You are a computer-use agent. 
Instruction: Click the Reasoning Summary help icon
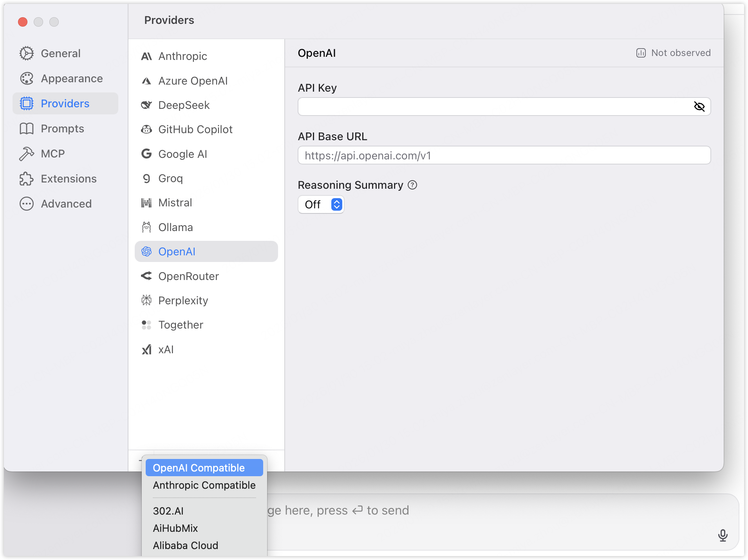[412, 185]
